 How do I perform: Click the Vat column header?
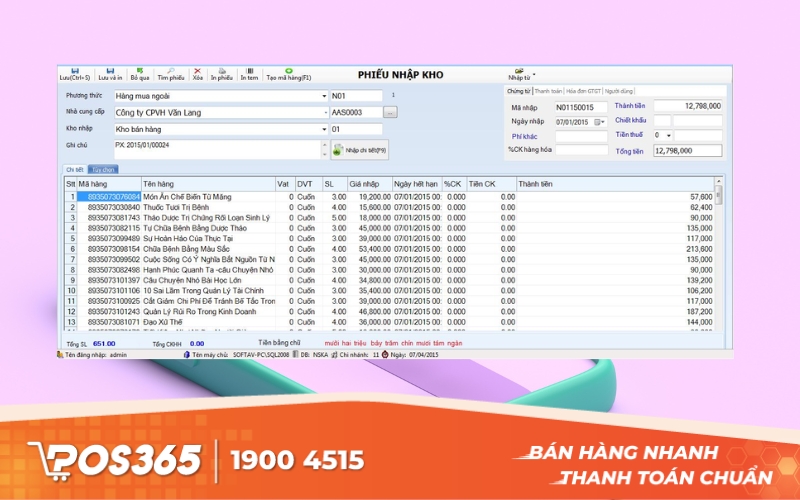(285, 184)
